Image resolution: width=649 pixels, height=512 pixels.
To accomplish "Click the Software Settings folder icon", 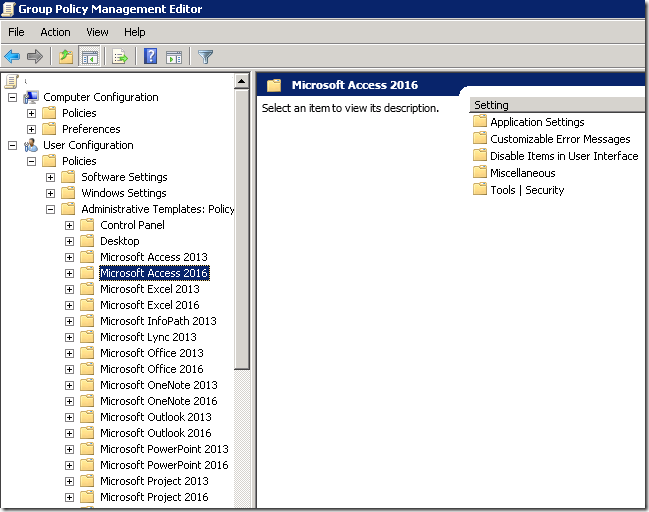I will [68, 177].
